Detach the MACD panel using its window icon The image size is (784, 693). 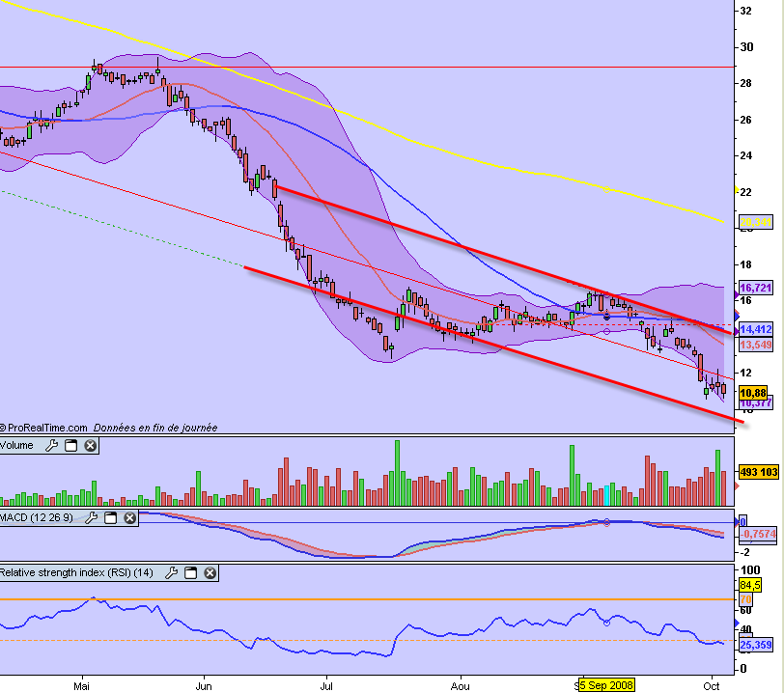click(110, 518)
